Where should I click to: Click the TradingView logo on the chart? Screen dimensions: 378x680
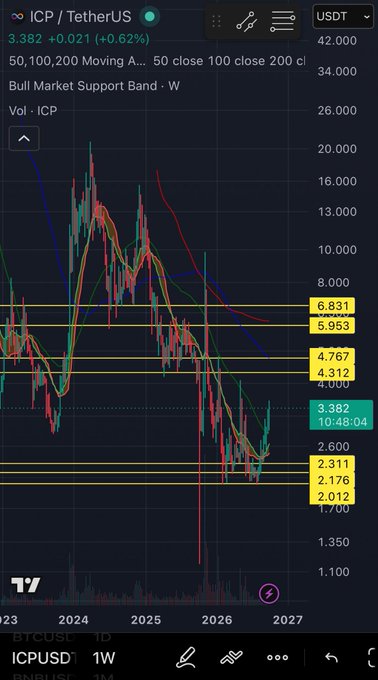click(26, 585)
